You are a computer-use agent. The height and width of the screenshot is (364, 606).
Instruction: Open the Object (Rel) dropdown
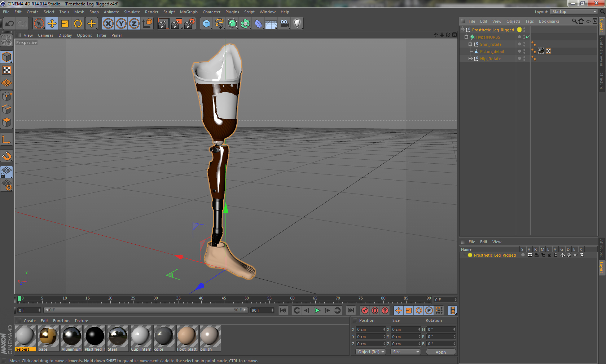click(370, 352)
